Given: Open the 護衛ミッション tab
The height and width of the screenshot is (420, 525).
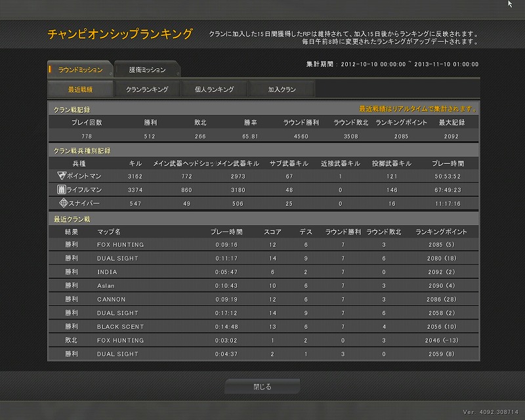Looking at the screenshot, I should click(147, 70).
